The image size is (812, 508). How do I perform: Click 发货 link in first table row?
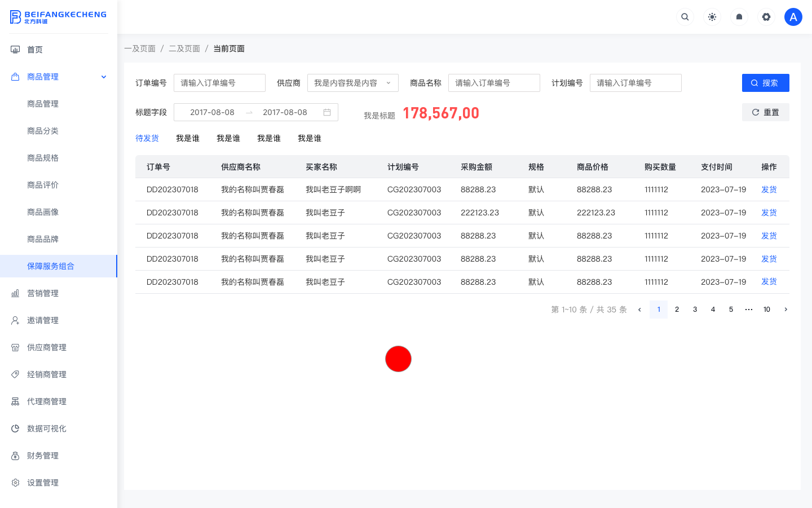[769, 189]
